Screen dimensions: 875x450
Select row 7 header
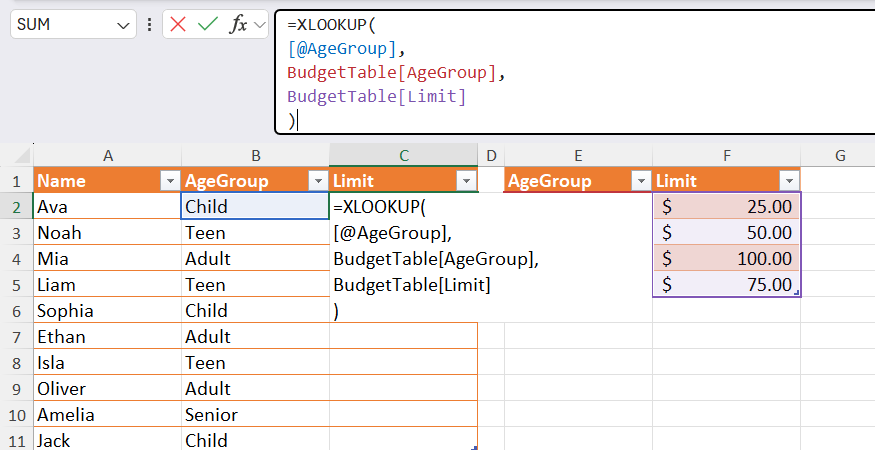pos(17,337)
